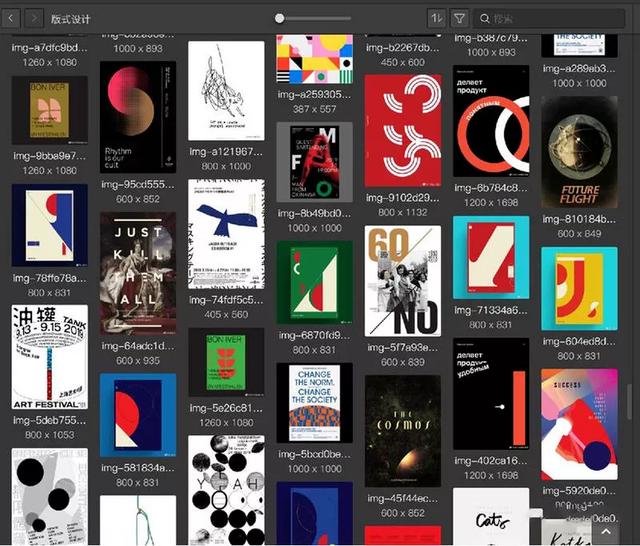Select the red poster with white arcs
This screenshot has height=546, width=640.
tap(403, 131)
